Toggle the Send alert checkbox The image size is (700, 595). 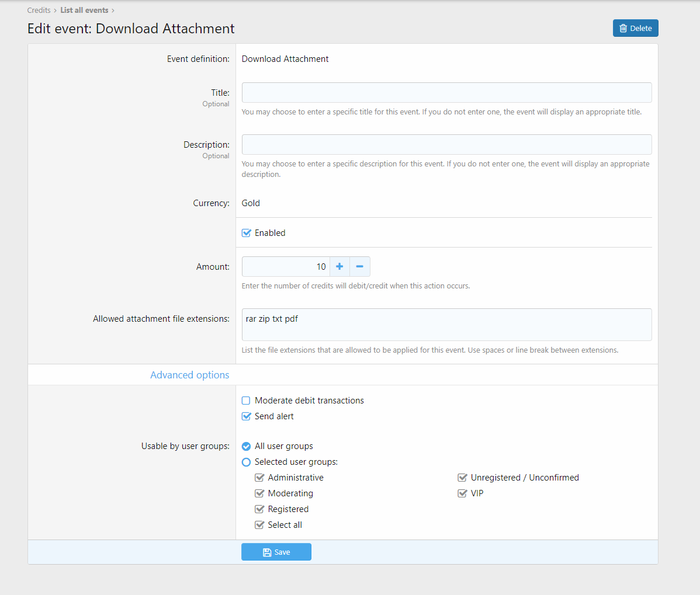click(x=247, y=416)
